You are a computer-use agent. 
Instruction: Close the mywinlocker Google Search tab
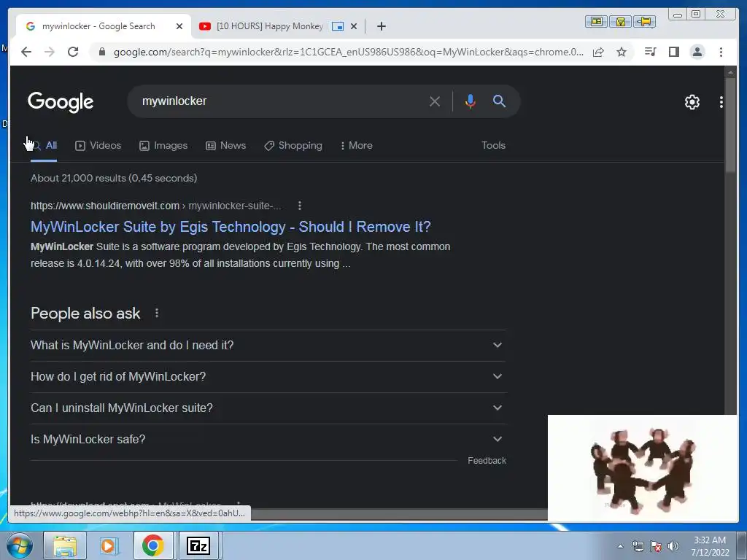[179, 26]
